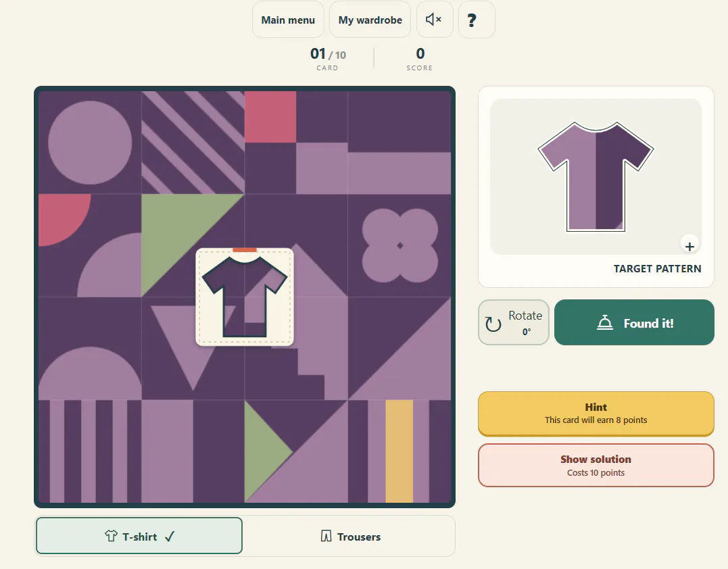Click Show solution costing 10 points

pyautogui.click(x=596, y=466)
